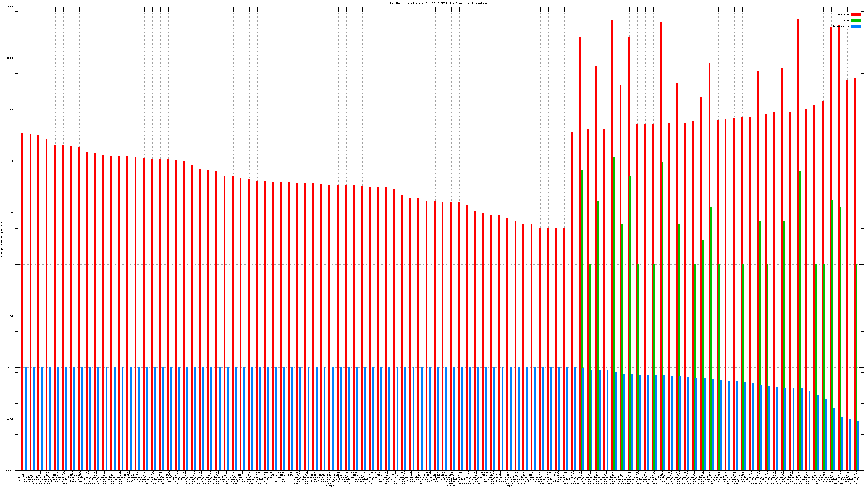Click the 0.01 y-axis tick label
868x488 pixels.
[x=11, y=367]
